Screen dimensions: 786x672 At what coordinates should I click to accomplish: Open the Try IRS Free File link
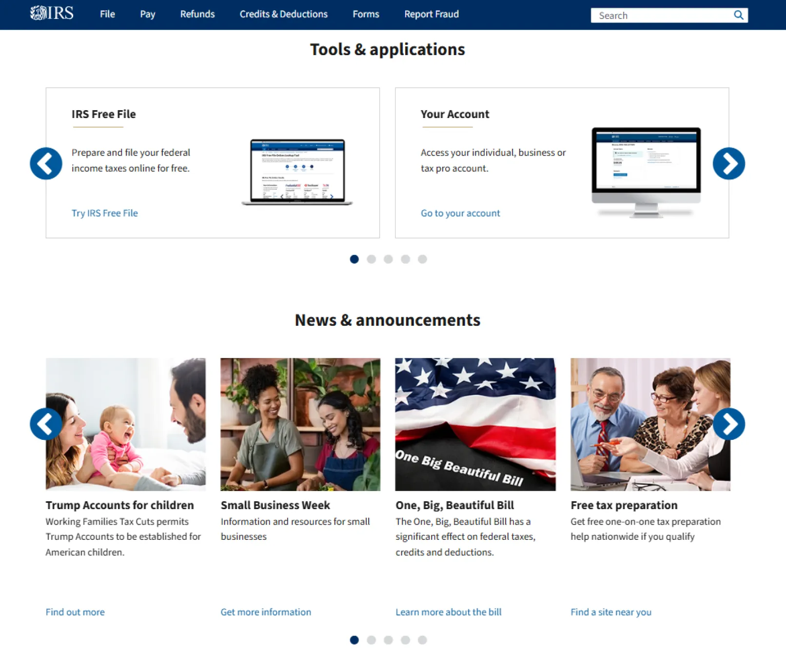coord(105,213)
